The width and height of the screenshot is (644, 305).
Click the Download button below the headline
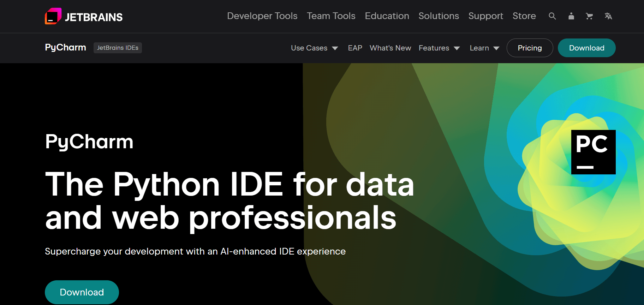[82, 292]
